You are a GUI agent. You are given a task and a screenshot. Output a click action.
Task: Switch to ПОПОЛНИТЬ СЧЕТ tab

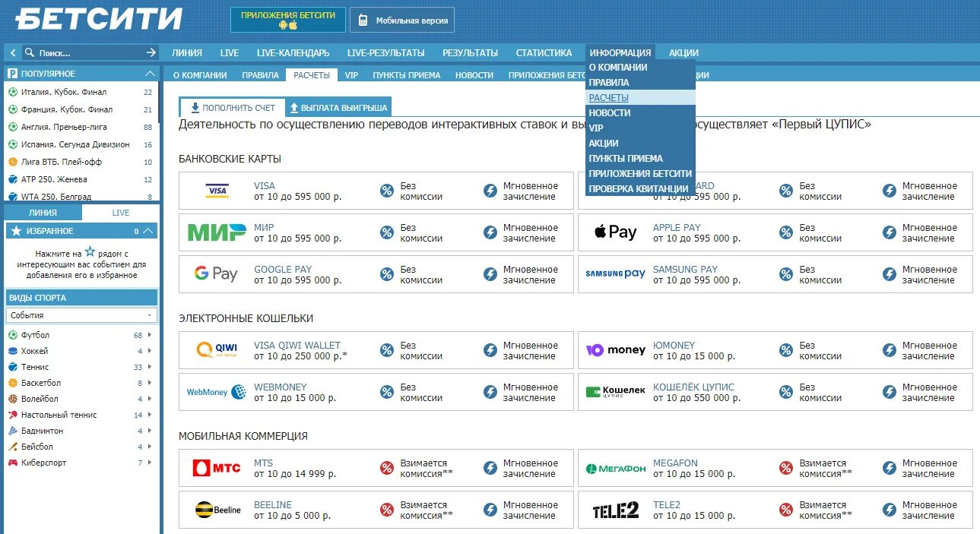232,108
